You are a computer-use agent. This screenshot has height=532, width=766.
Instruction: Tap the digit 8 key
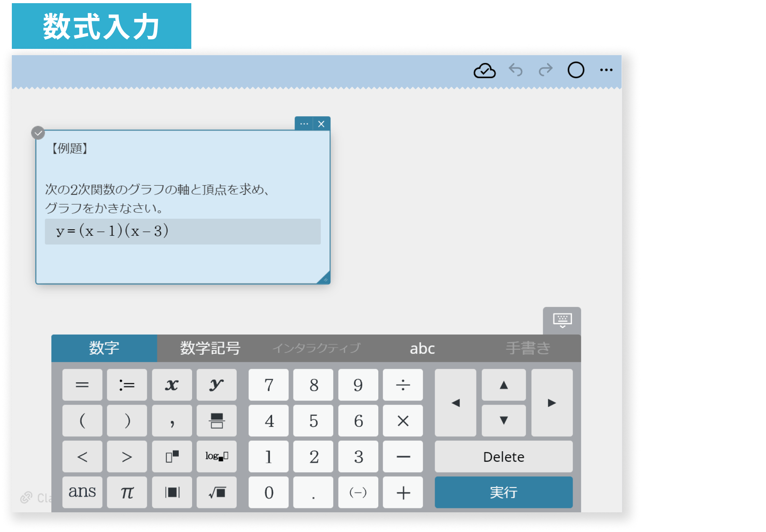click(314, 385)
